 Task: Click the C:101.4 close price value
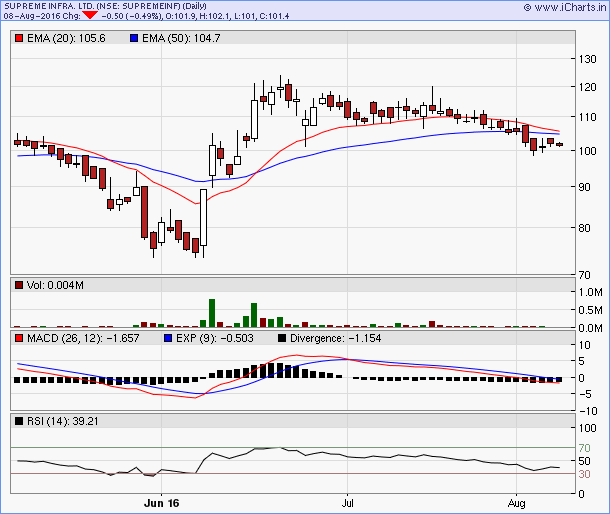273,16
